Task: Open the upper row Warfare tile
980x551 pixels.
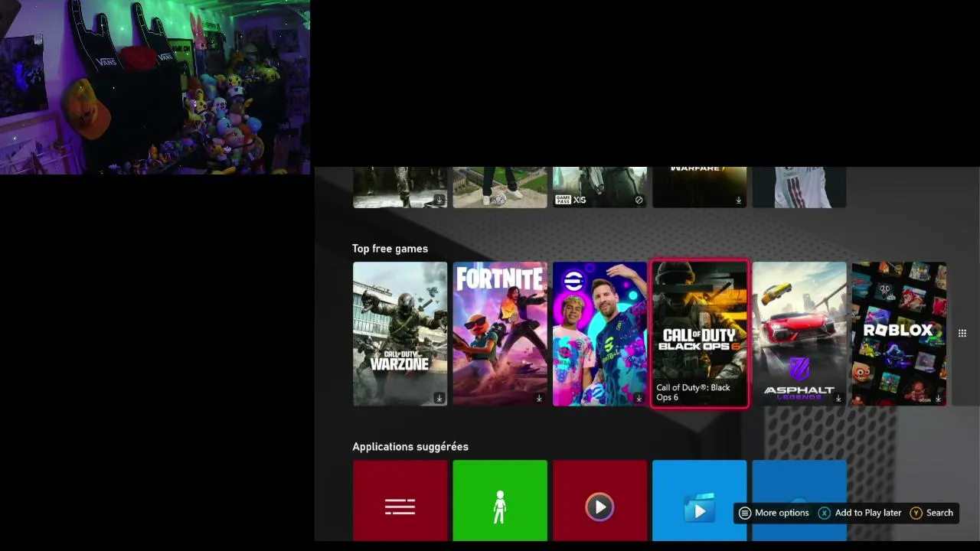Action: 700,187
